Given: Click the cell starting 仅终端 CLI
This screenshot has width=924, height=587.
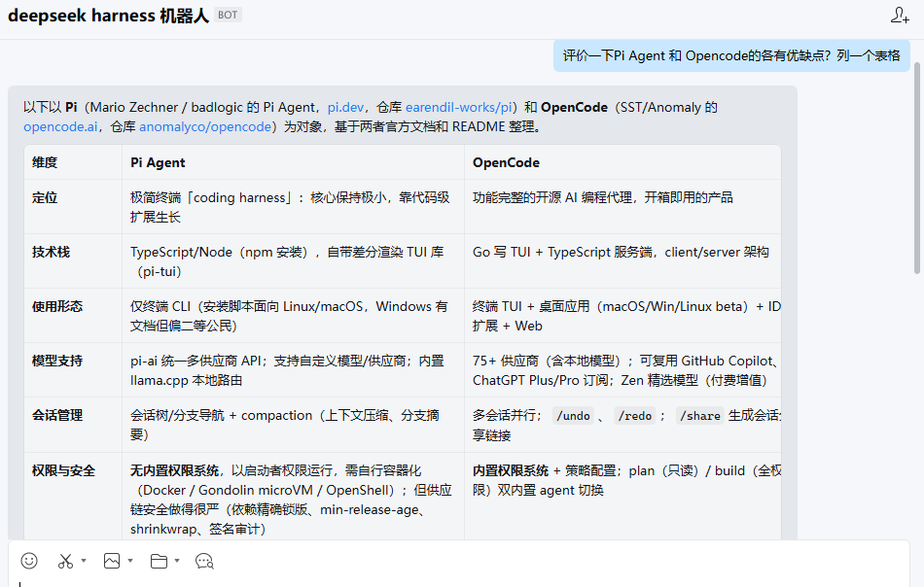Looking at the screenshot, I should coord(293,316).
